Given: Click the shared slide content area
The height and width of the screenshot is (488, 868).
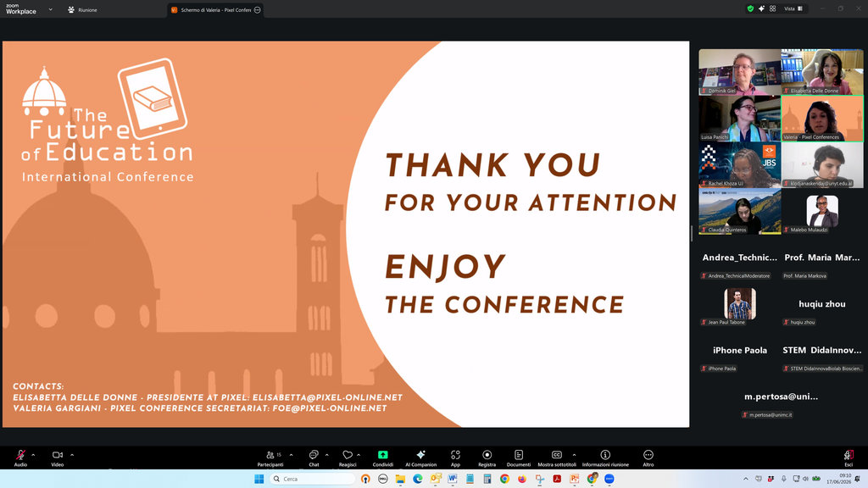Looking at the screenshot, I should pos(346,234).
